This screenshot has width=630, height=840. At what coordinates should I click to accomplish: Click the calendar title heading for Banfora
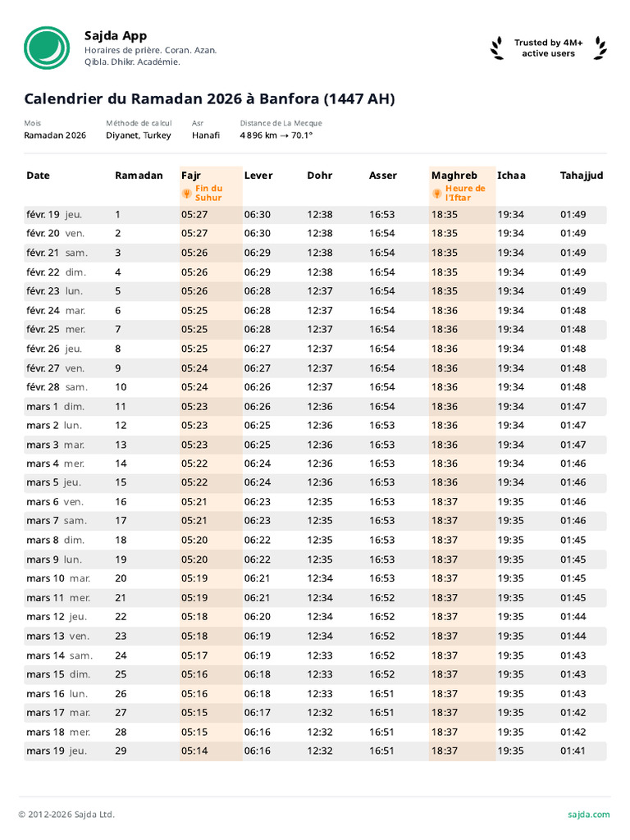[209, 99]
